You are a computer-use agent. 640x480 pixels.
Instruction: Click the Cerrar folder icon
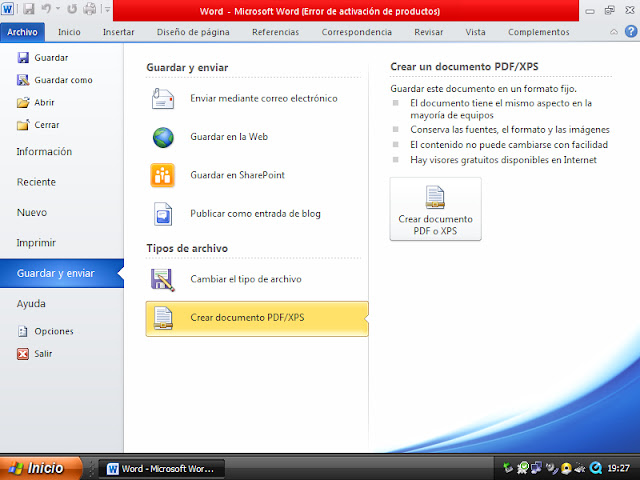(x=23, y=125)
